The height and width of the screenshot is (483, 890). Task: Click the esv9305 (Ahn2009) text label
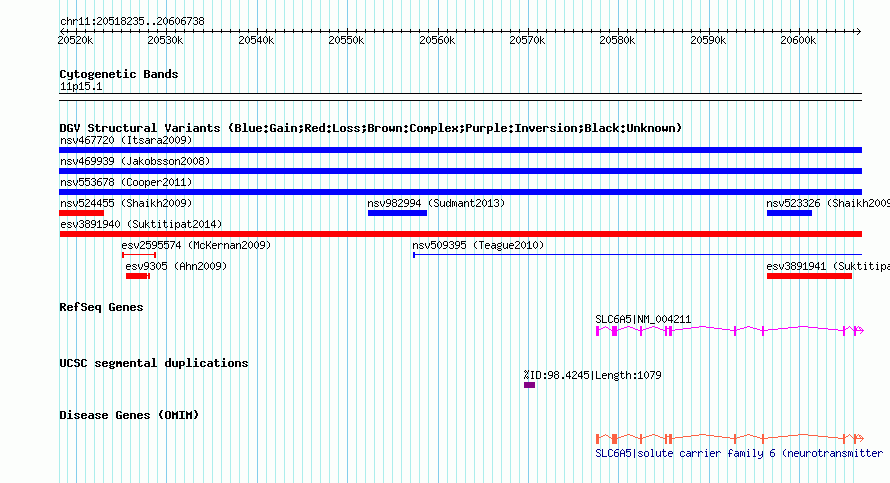coord(176,266)
